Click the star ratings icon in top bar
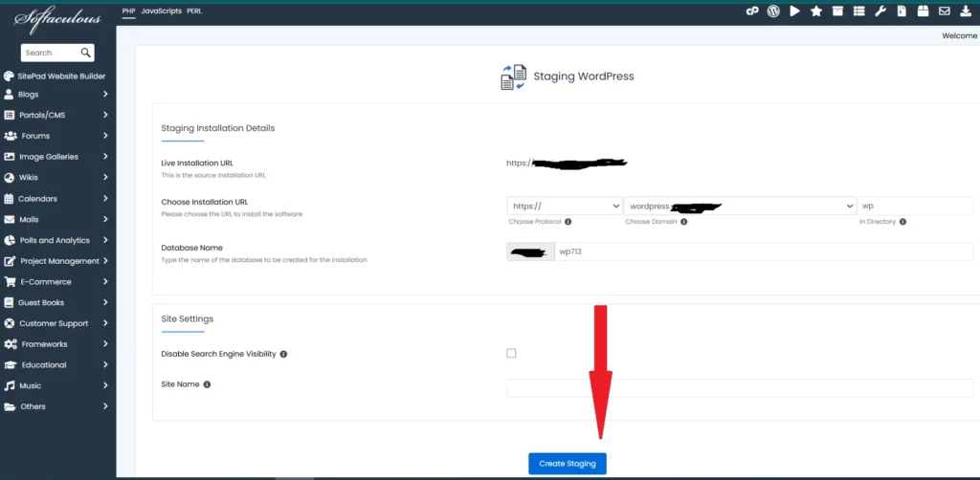Viewport: 980px width, 480px height. tap(816, 11)
